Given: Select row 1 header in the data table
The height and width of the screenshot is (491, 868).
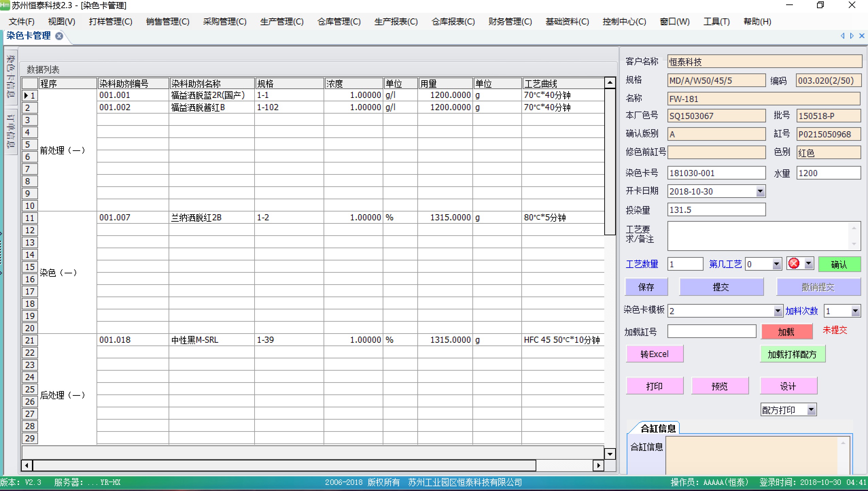Looking at the screenshot, I should coord(30,96).
